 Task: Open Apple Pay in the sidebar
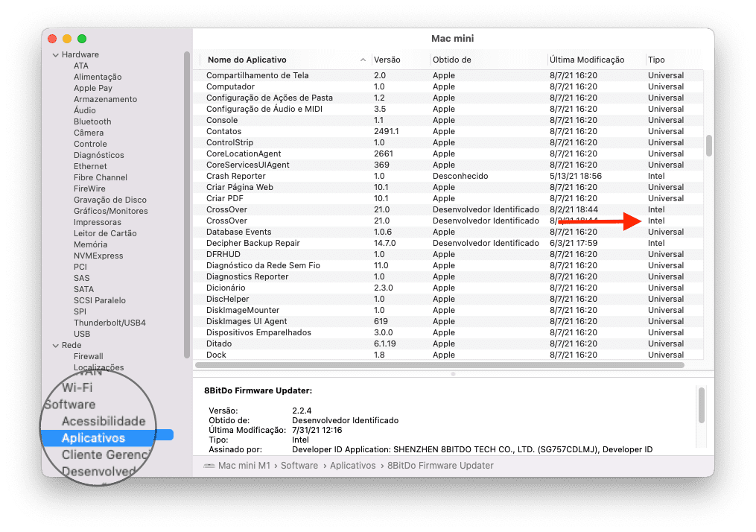point(93,88)
